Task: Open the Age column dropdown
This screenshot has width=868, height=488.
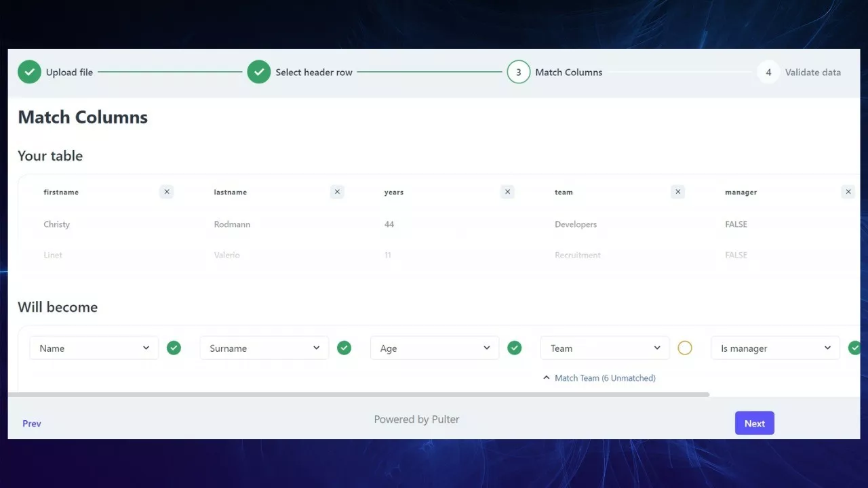Action: click(435, 348)
